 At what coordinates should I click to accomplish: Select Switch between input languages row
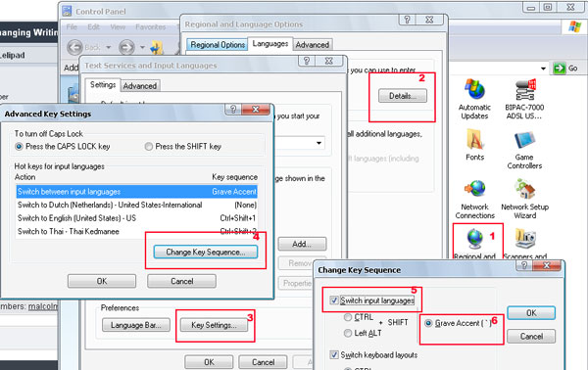point(137,192)
